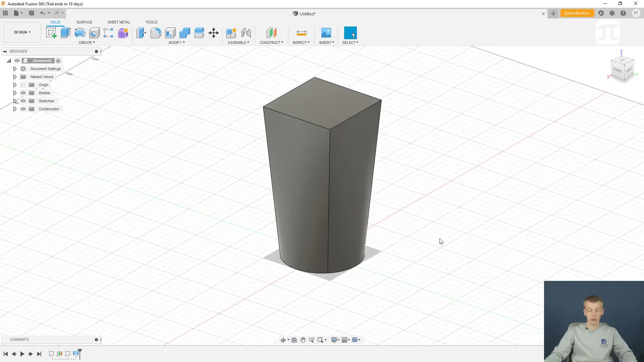The image size is (644, 362).
Task: Switch to the SOLID tab
Action: tap(55, 22)
